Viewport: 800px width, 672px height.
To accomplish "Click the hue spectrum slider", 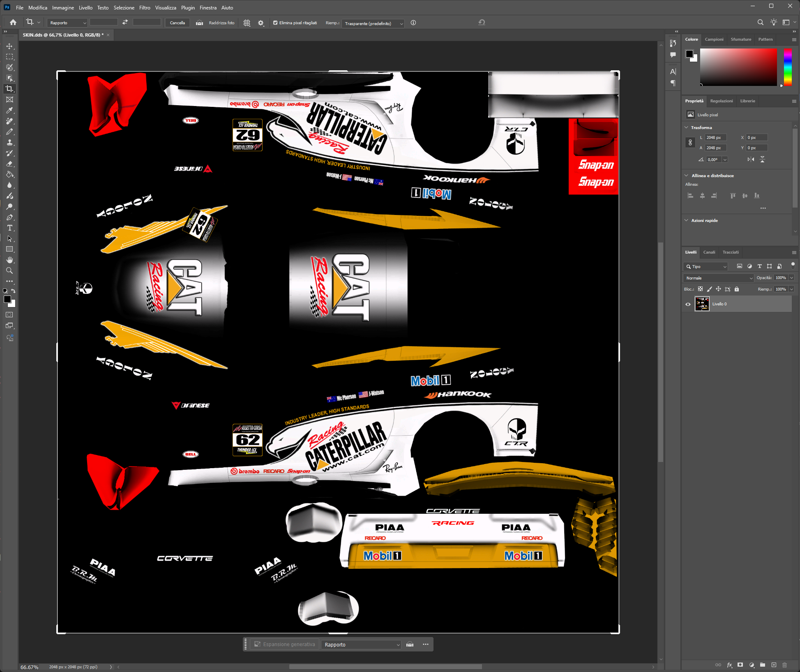I will tap(787, 67).
